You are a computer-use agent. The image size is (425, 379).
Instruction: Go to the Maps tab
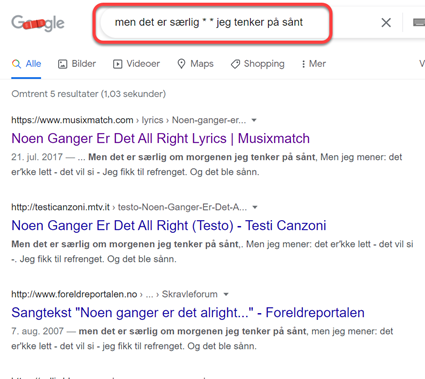(x=195, y=64)
